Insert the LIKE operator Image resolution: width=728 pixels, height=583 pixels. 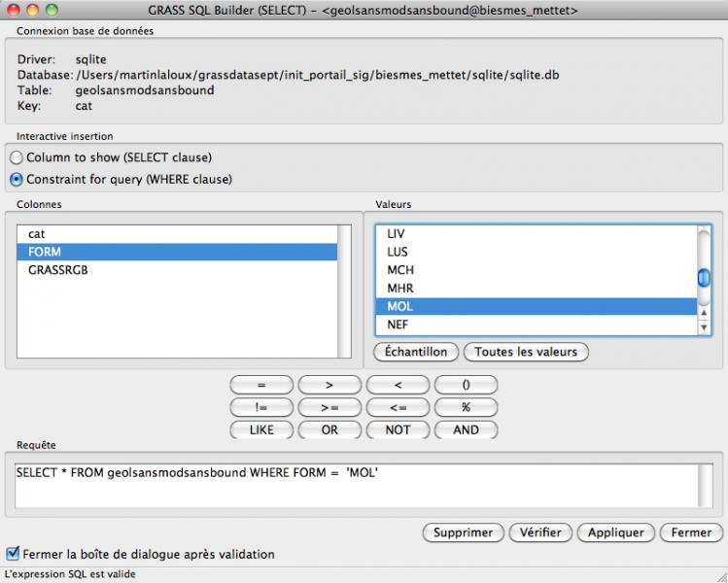[x=261, y=429]
